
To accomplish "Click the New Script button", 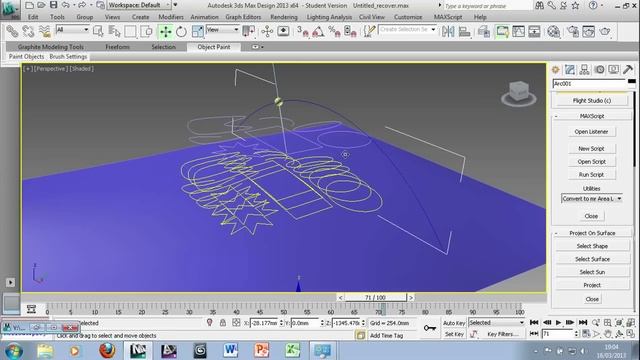I will tap(591, 149).
